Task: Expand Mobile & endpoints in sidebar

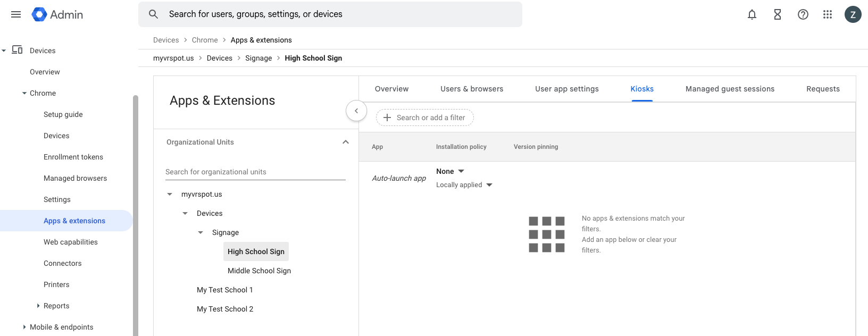Action: click(x=24, y=327)
